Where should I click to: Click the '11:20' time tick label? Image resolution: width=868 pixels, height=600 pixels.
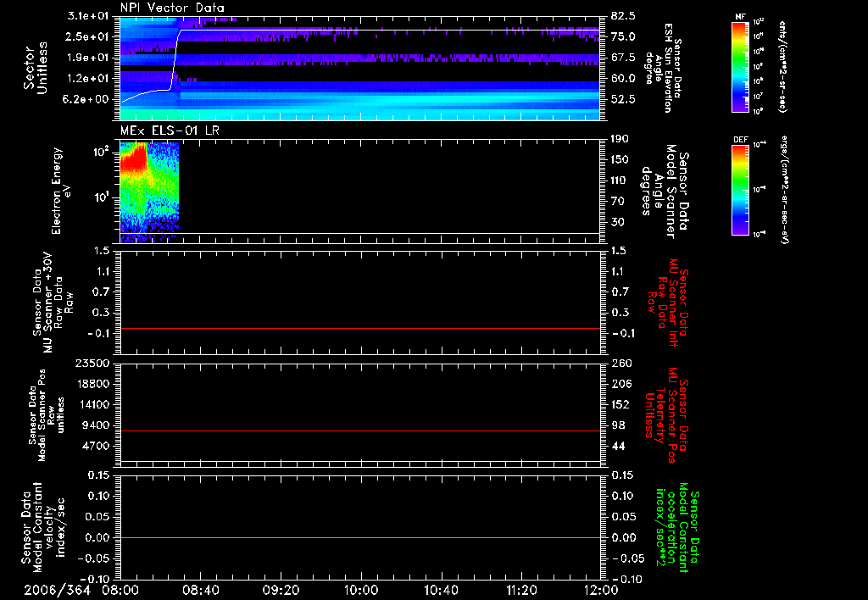point(521,590)
